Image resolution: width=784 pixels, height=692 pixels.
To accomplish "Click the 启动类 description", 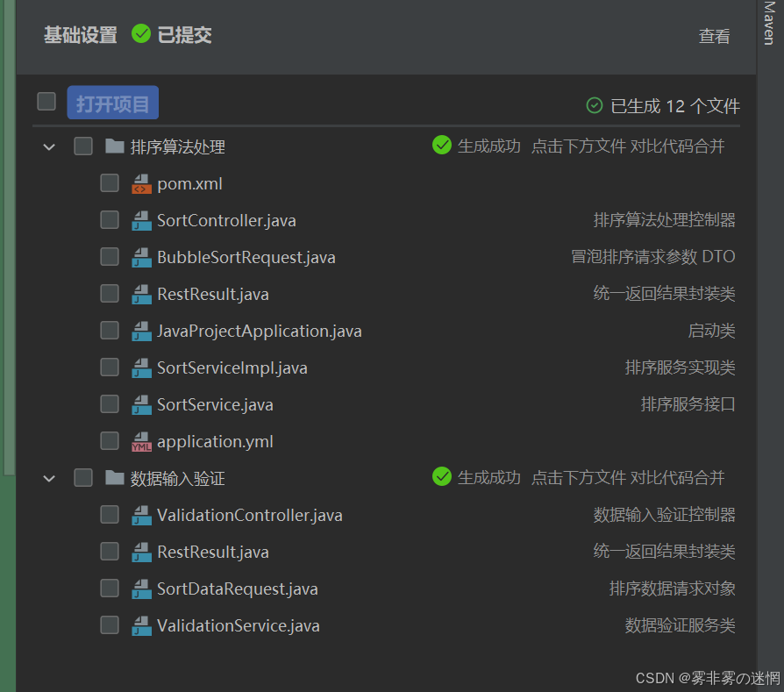I will (712, 331).
